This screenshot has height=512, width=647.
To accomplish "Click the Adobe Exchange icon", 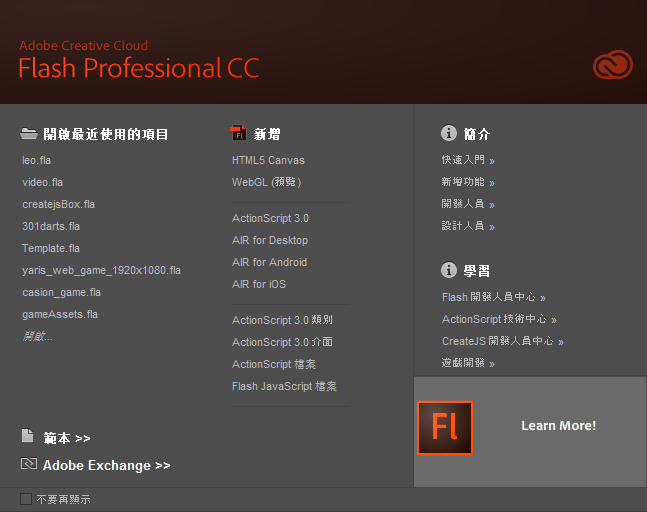I will click(x=29, y=464).
